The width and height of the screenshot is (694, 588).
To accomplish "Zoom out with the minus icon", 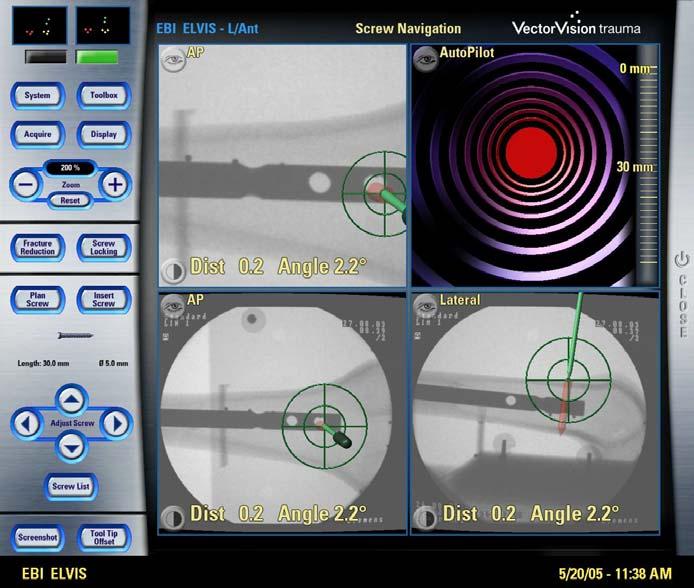I will (x=27, y=184).
